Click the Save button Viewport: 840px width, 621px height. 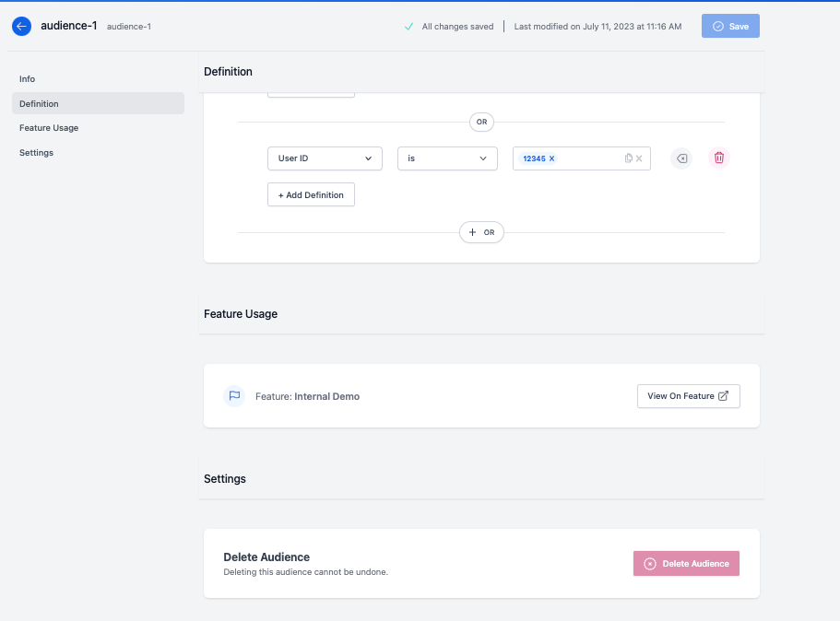point(730,26)
